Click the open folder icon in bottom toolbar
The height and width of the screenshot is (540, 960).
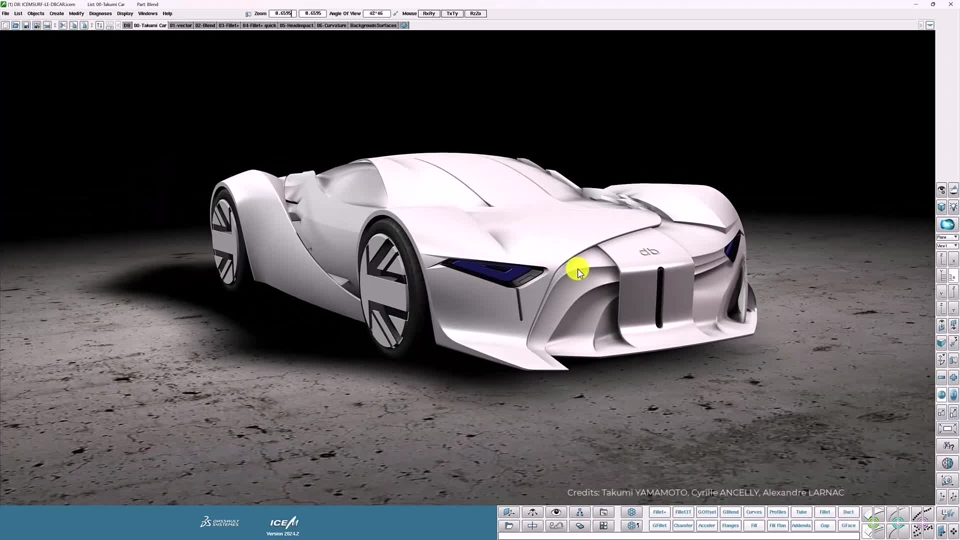509,525
